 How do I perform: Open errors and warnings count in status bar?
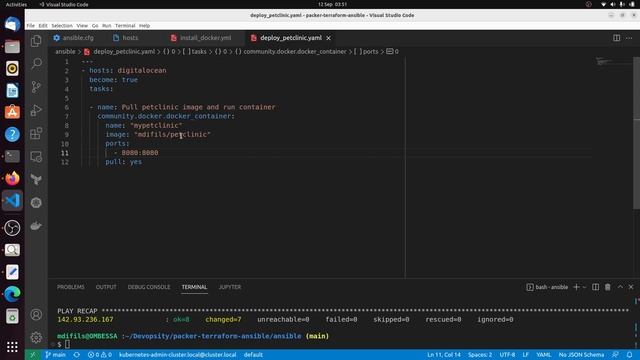coord(100,355)
